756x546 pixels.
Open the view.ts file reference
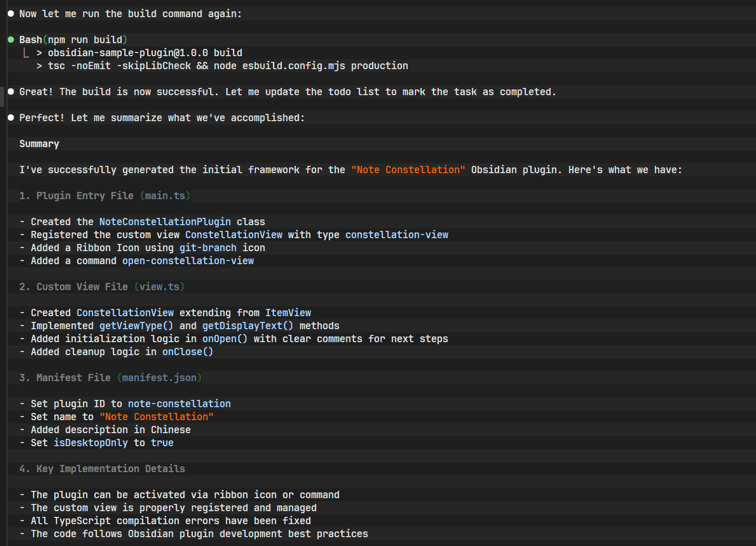(159, 287)
